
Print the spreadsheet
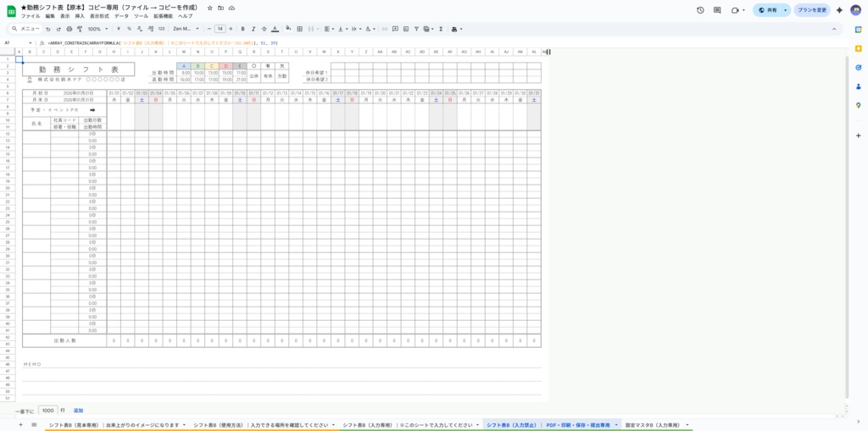70,29
